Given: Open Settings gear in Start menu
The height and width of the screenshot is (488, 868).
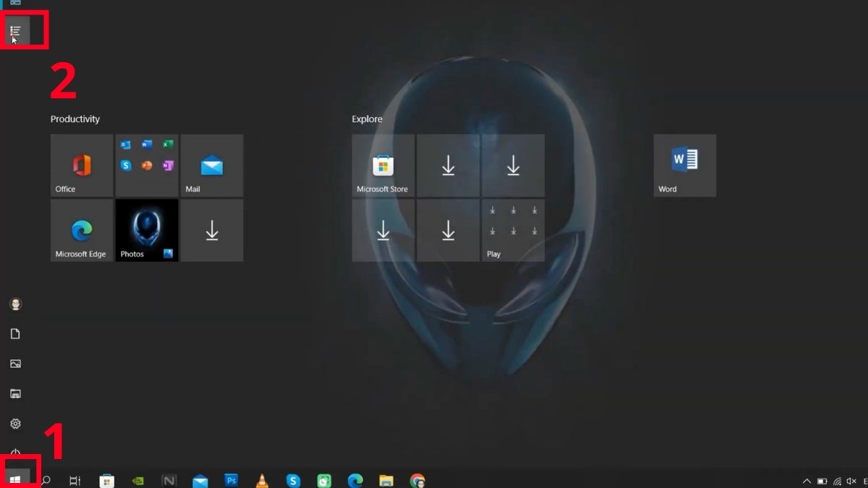Looking at the screenshot, I should (15, 424).
